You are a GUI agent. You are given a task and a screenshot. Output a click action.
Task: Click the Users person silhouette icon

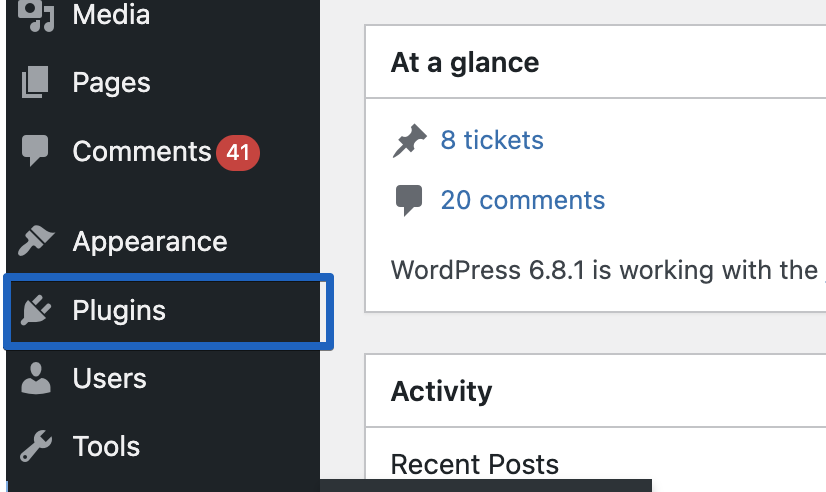[x=36, y=379]
